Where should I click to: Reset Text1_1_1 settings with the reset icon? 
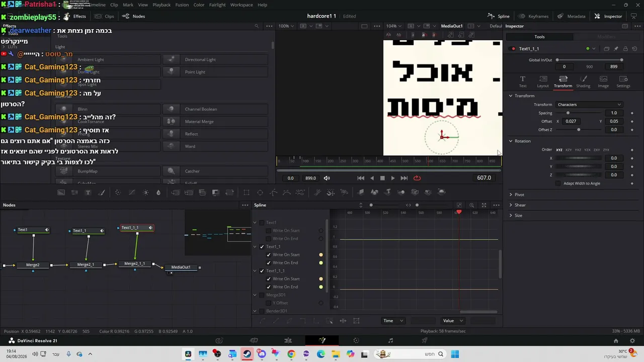(x=634, y=49)
